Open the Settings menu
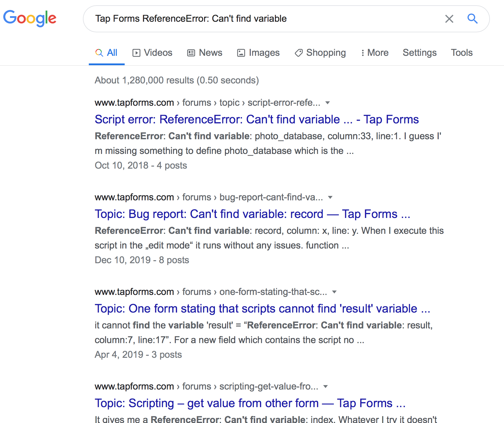This screenshot has width=504, height=423. 419,53
